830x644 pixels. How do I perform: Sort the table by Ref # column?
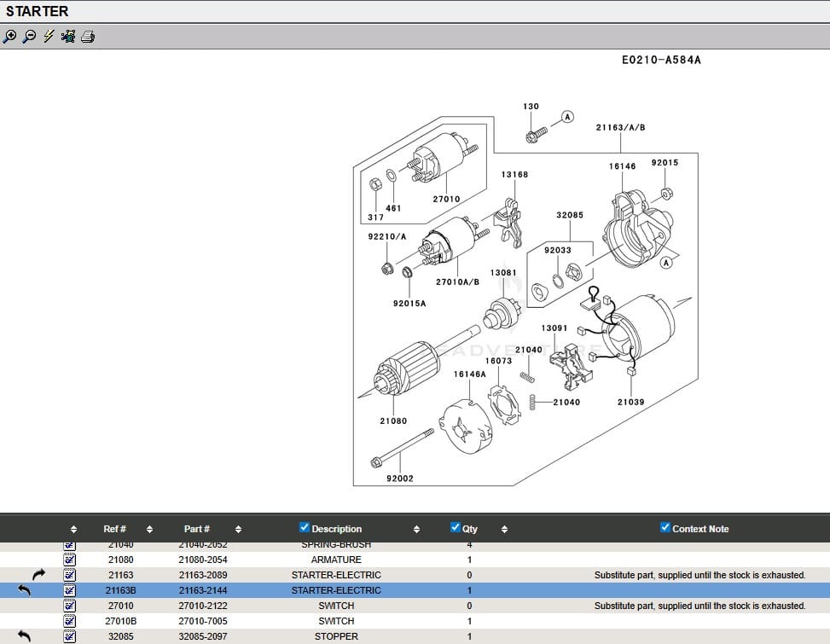(149, 529)
